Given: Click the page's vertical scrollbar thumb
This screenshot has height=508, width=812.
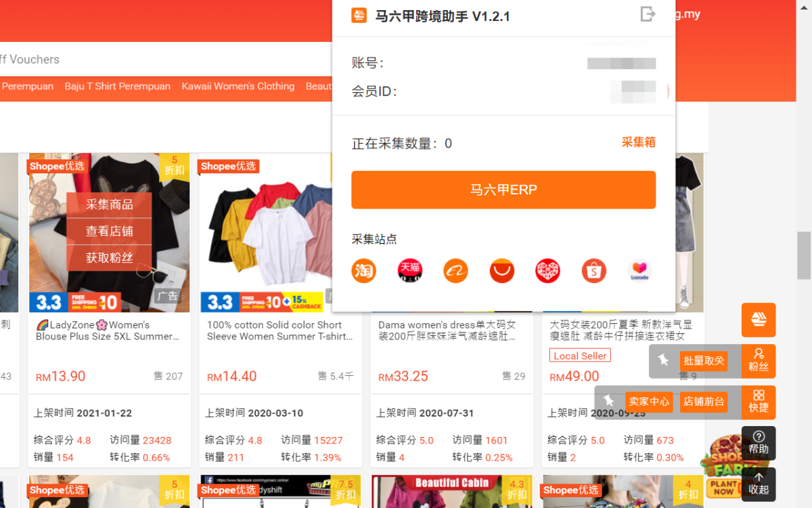Looking at the screenshot, I should (804, 255).
